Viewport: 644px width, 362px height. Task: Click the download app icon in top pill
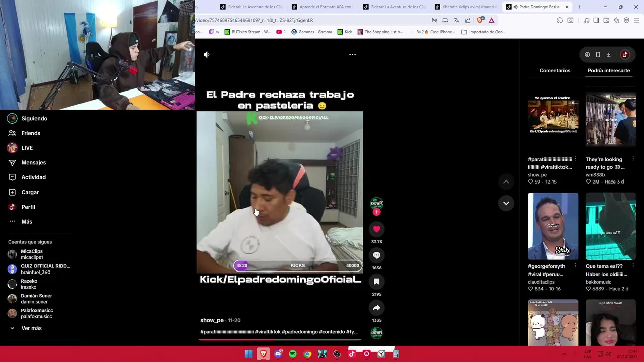(608, 55)
